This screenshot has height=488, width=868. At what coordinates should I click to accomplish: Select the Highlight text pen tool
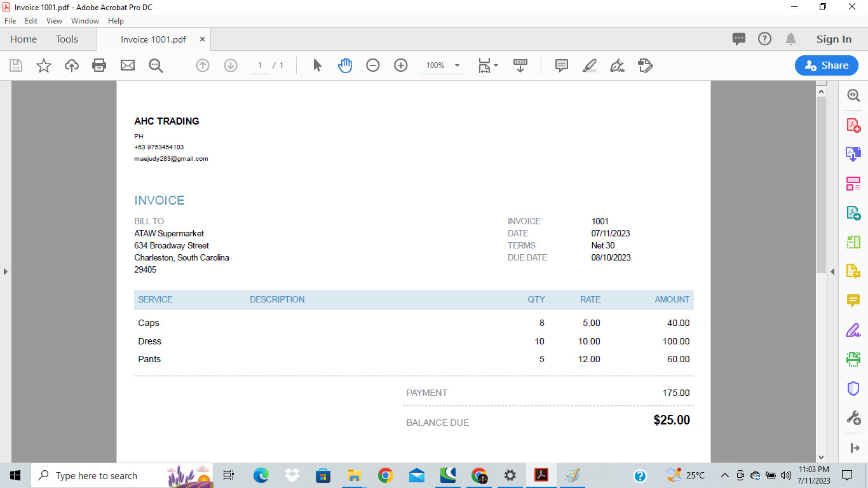tap(590, 65)
